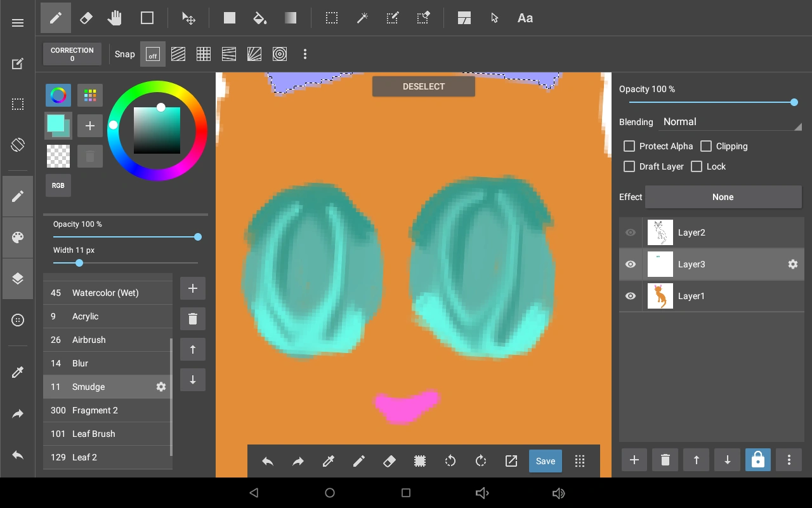Select the Layer1 thumbnail
Viewport: 812px width, 508px height.
click(x=660, y=296)
